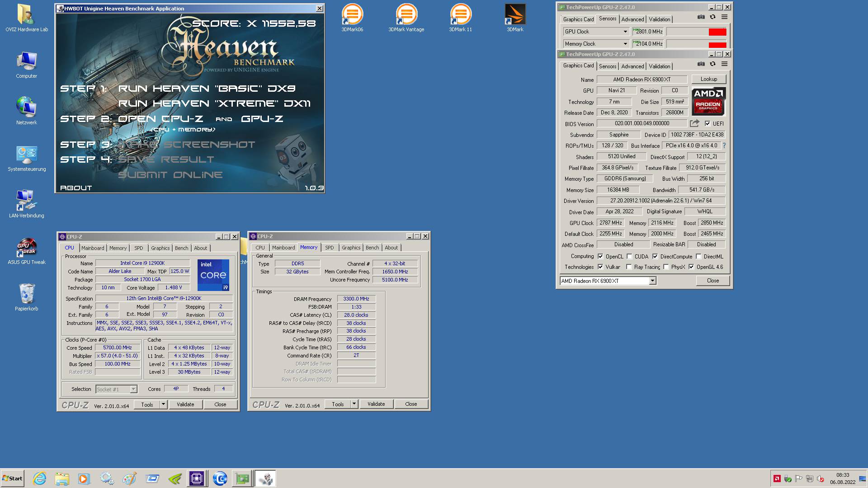Open the Bench tab in the right CPU-Z window
Screen dimensions: 868x488
point(372,248)
